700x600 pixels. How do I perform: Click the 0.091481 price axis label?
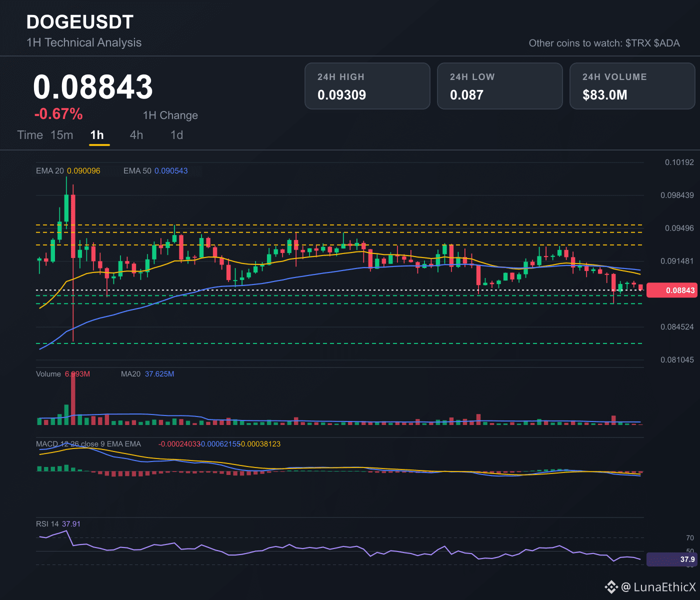point(677,261)
